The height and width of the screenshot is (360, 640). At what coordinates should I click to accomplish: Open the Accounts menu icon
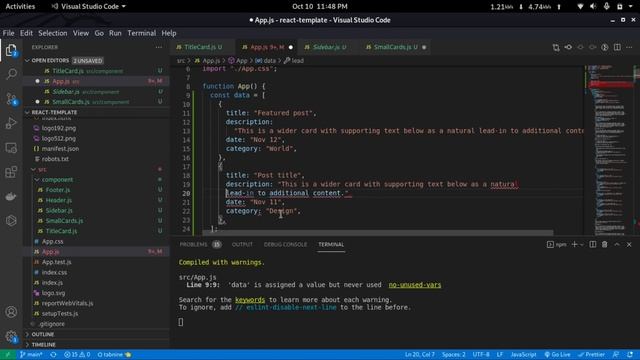[11, 312]
